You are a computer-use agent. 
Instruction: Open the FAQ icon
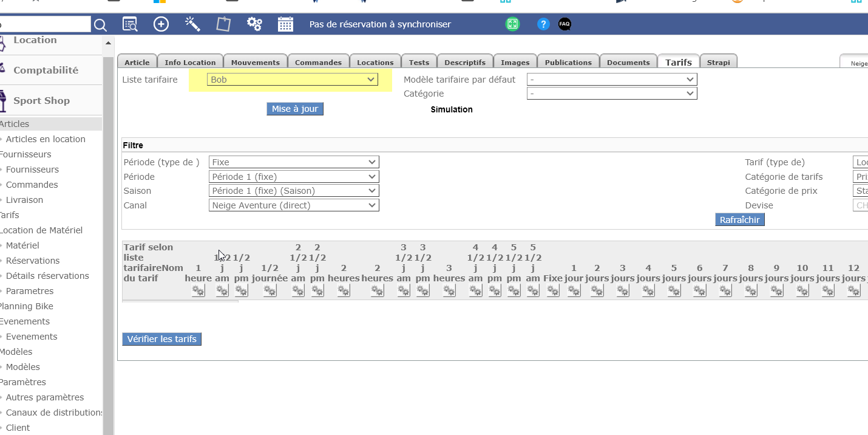565,24
